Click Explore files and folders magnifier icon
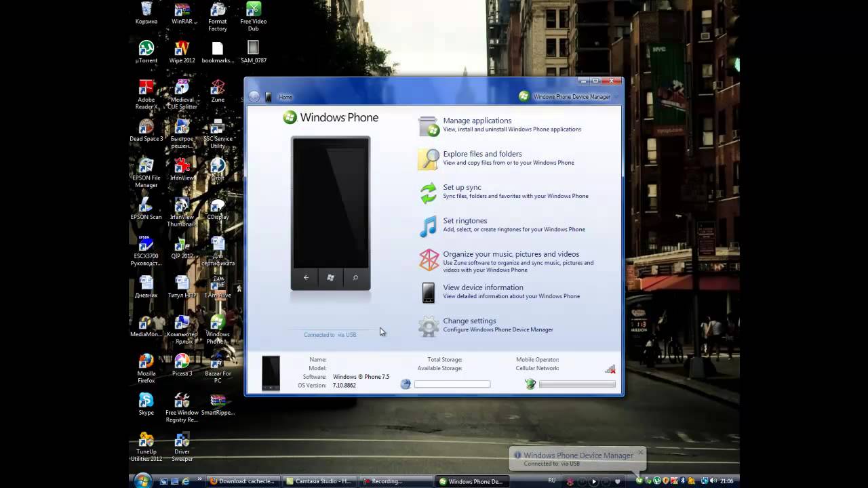This screenshot has height=488, width=868. [x=429, y=159]
